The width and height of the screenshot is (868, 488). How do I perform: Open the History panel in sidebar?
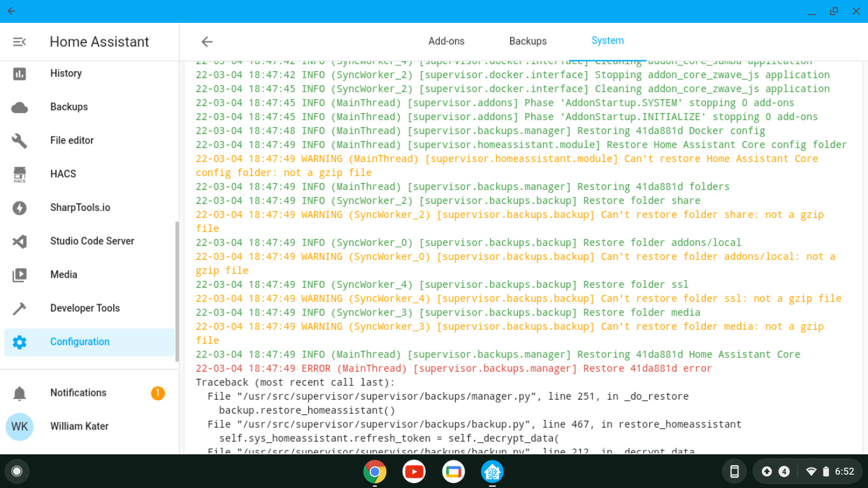tap(65, 73)
